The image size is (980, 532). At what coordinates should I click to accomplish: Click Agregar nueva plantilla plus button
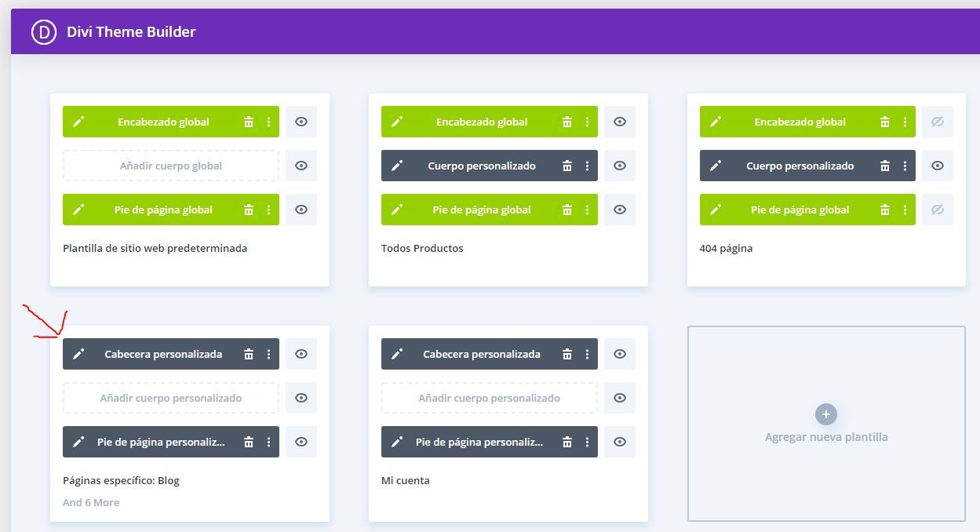point(826,414)
